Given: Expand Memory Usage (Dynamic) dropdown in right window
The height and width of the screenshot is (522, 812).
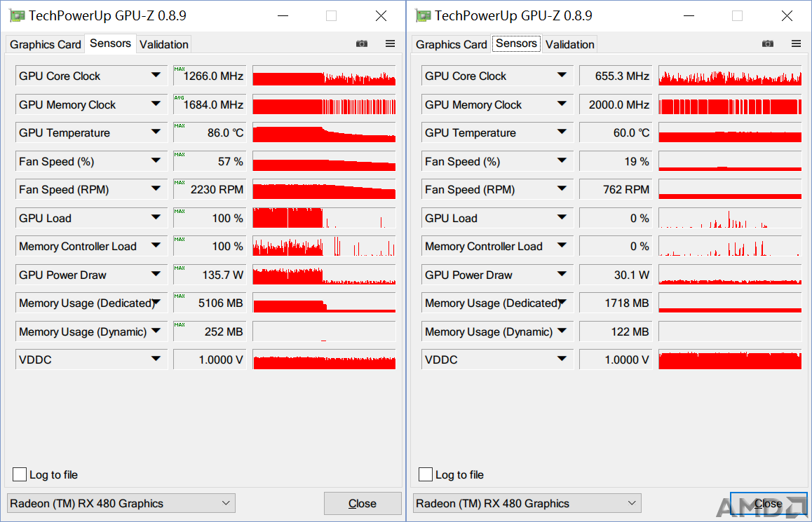Looking at the screenshot, I should click(x=562, y=331).
